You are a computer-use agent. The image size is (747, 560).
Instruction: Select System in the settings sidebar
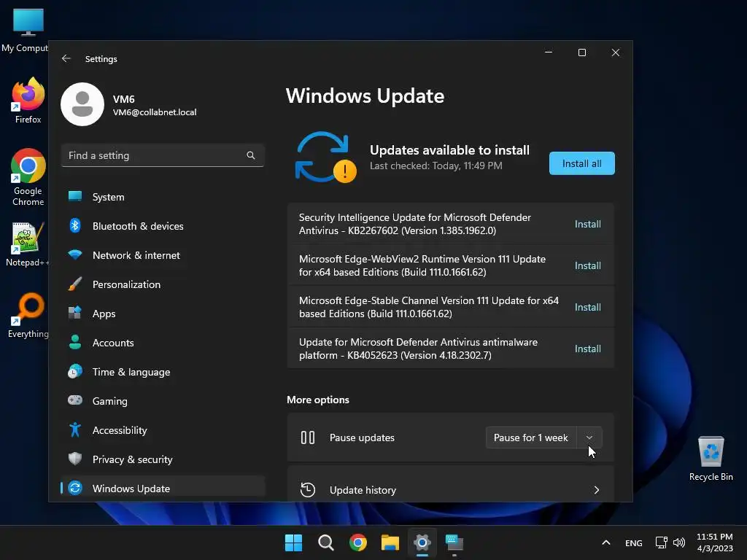[163, 197]
